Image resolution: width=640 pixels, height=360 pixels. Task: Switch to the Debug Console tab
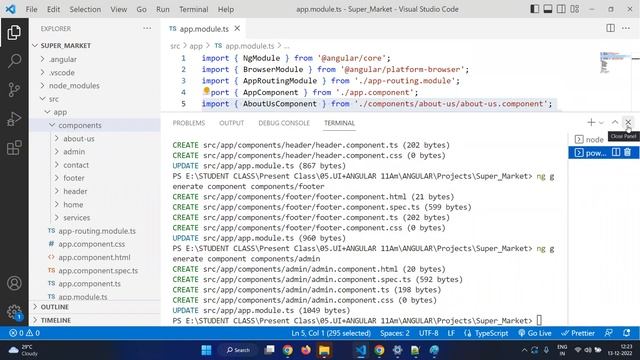[x=284, y=123]
